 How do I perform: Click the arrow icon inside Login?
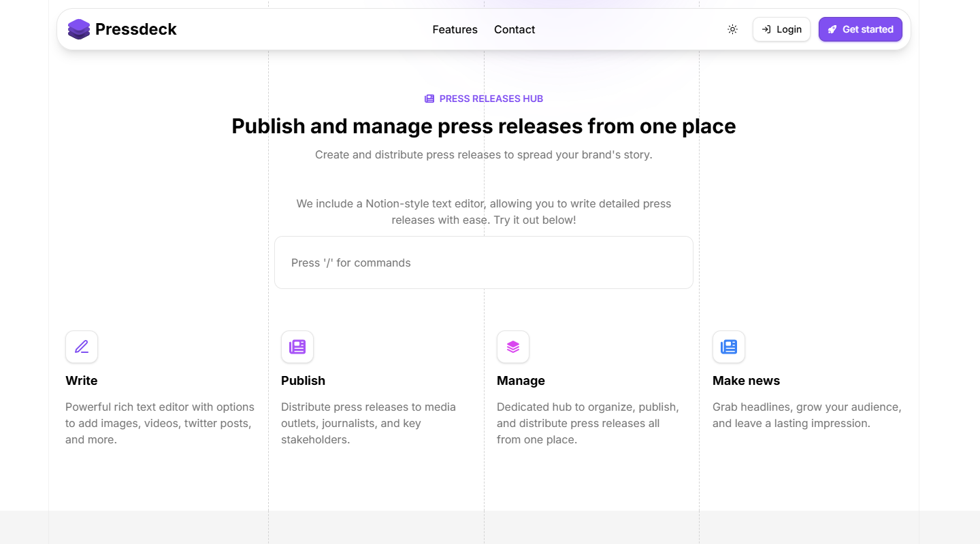click(x=766, y=29)
